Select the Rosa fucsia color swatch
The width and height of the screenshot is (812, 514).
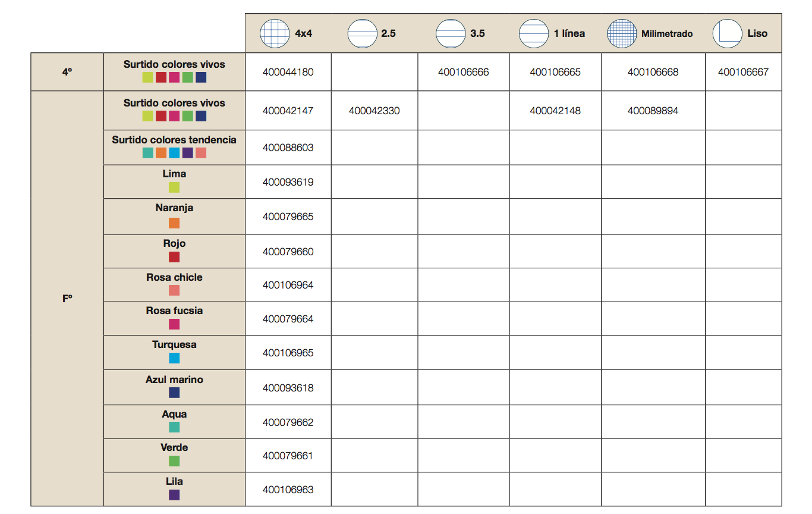[174, 324]
